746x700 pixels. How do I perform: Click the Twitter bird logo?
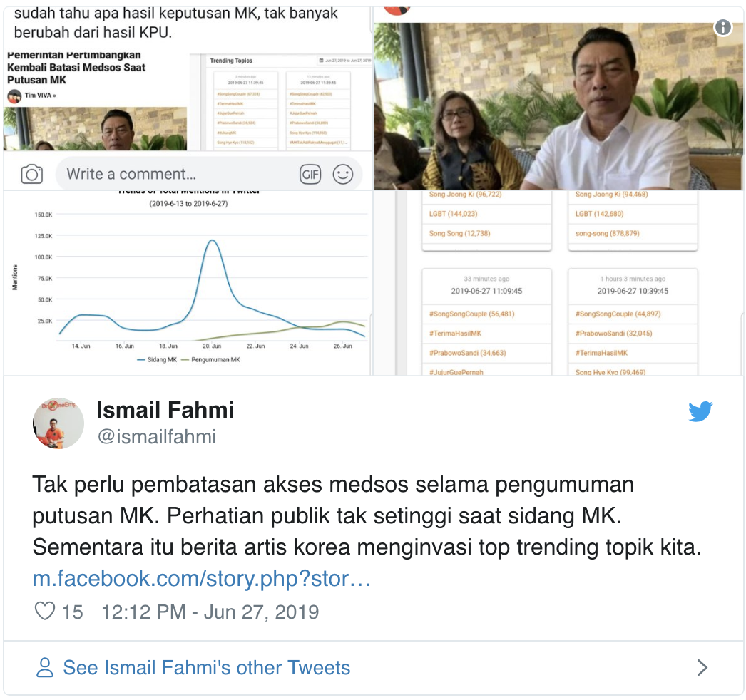(x=700, y=411)
